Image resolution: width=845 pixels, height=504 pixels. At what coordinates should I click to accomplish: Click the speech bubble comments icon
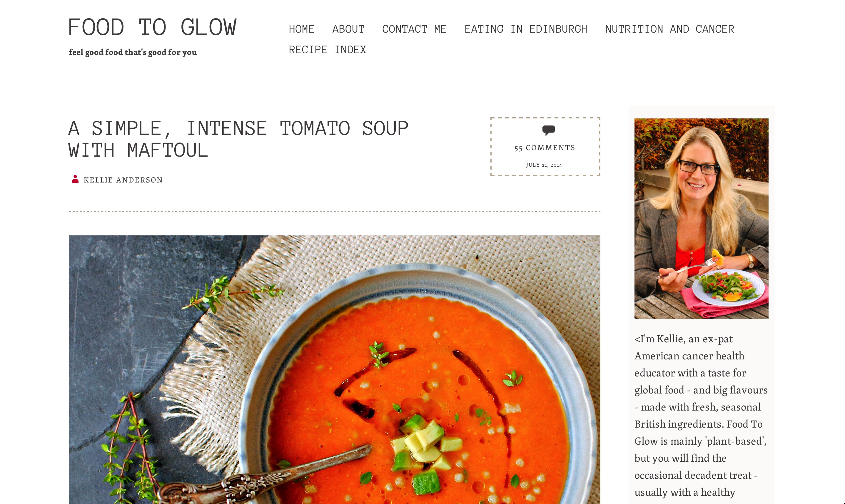tap(548, 130)
